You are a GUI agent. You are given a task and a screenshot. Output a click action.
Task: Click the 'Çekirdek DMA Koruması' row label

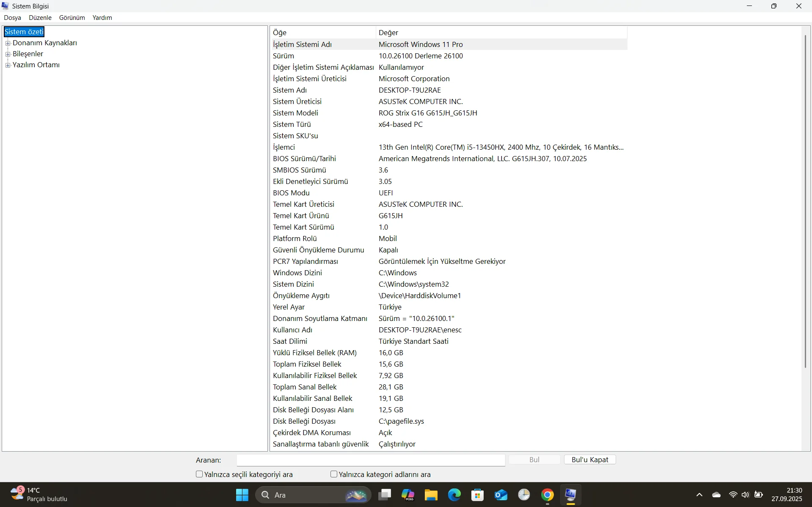coord(312,433)
